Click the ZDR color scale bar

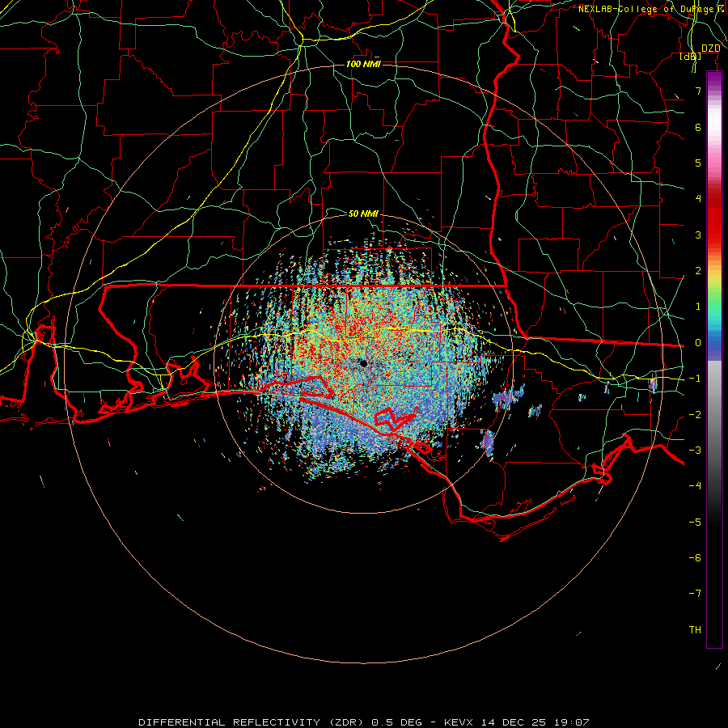(714, 359)
